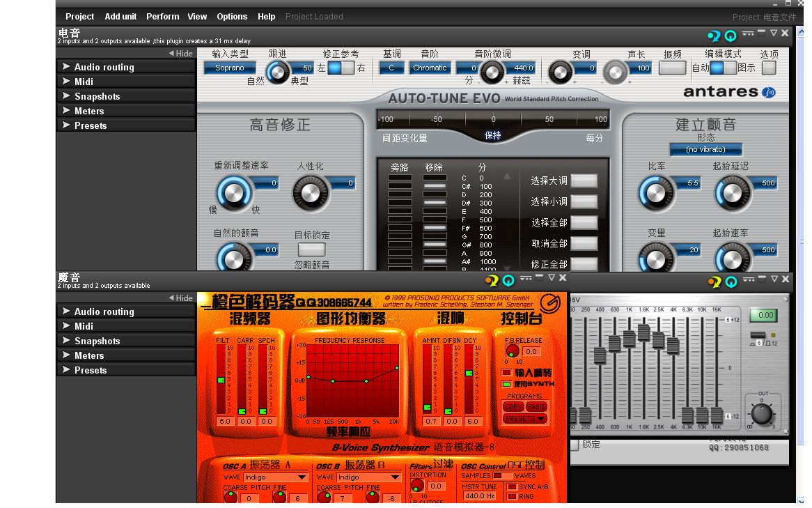
Task: Click the 选择小调 set minor button
Action: (x=584, y=201)
